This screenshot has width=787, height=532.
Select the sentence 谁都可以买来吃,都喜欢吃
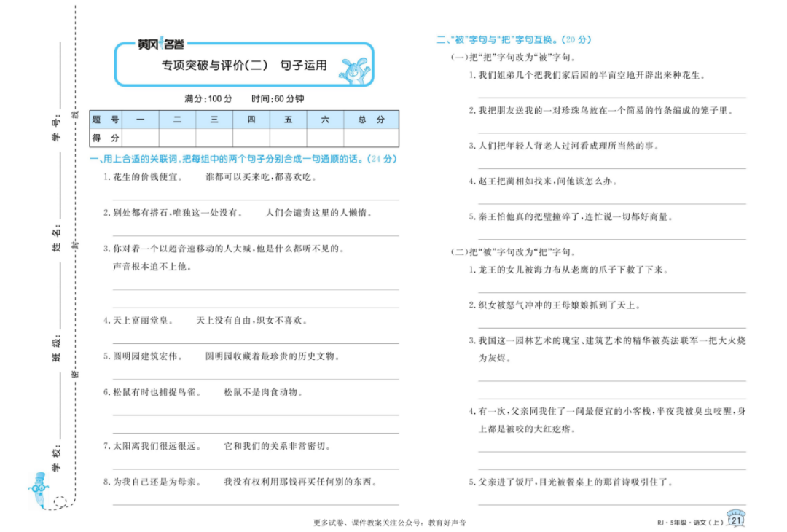tap(261, 177)
